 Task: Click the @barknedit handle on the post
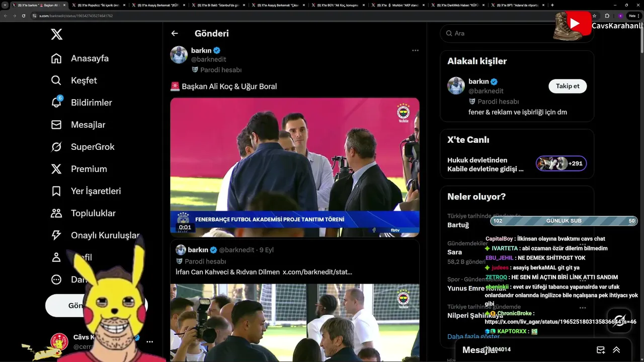tap(208, 59)
